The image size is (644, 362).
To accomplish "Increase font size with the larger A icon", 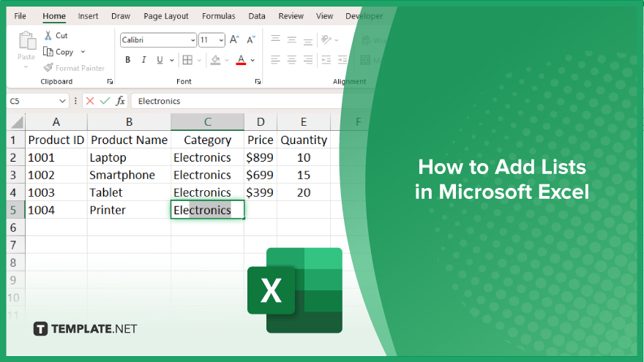I will tap(234, 39).
